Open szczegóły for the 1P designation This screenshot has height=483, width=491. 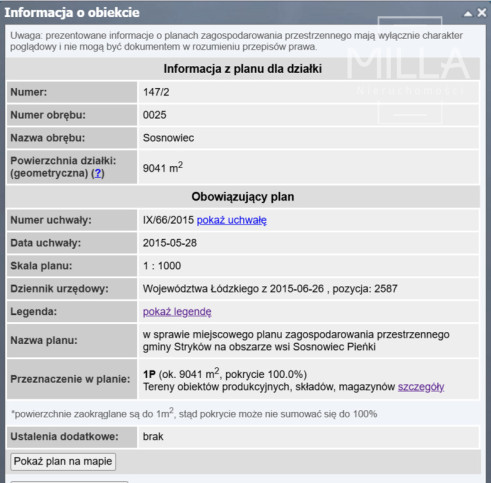click(421, 387)
